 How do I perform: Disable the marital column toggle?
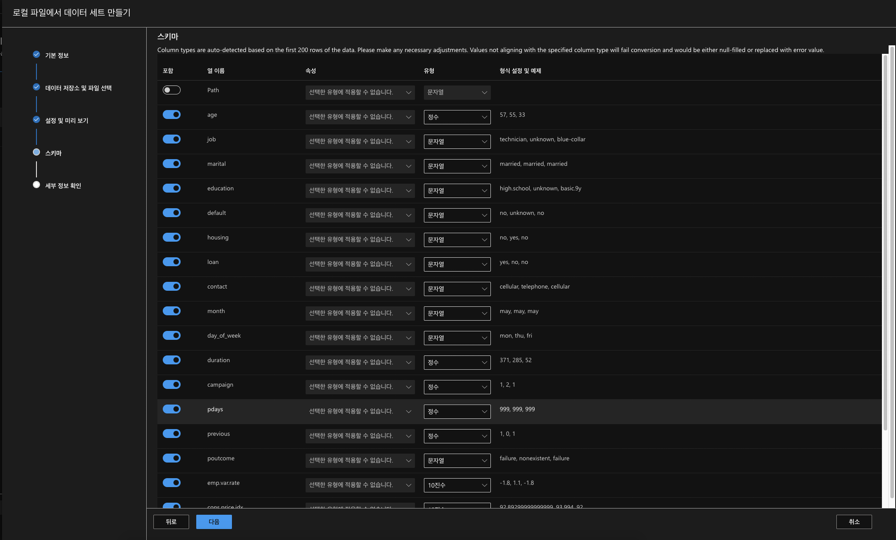[171, 164]
